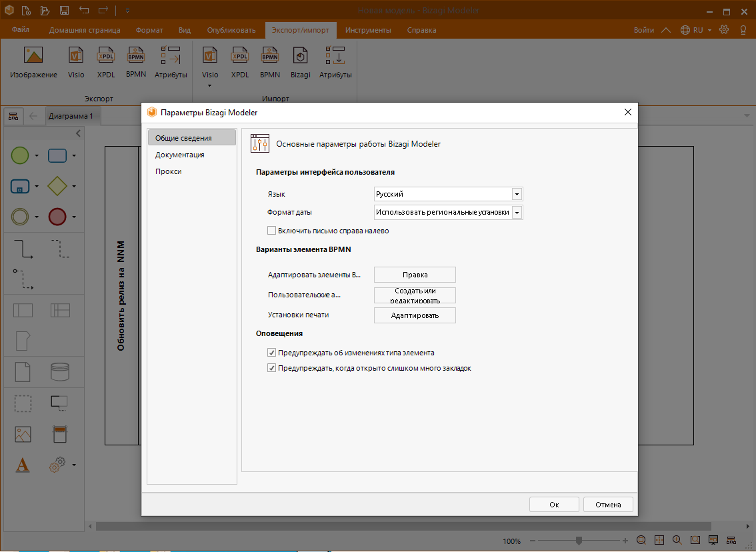Image resolution: width=756 pixels, height=552 pixels.
Task: Click the save icon in title bar
Action: (64, 10)
